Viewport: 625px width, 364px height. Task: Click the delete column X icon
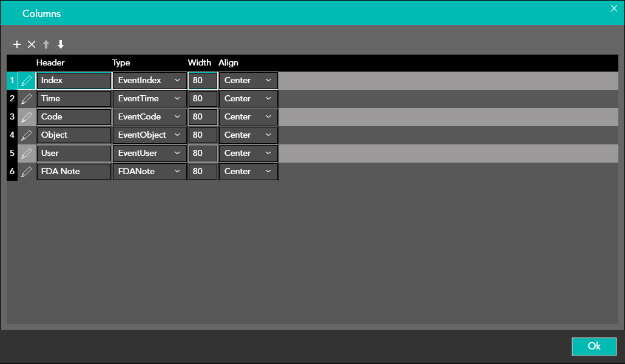click(32, 44)
